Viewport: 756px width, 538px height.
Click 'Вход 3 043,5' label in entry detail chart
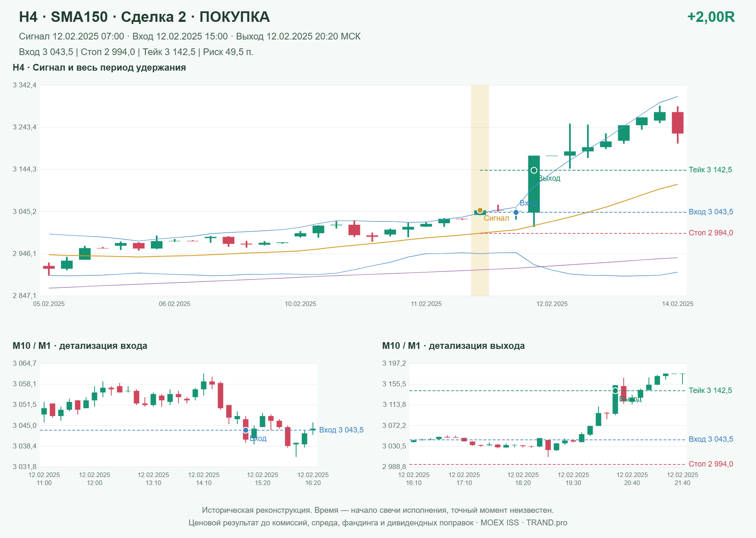click(341, 430)
